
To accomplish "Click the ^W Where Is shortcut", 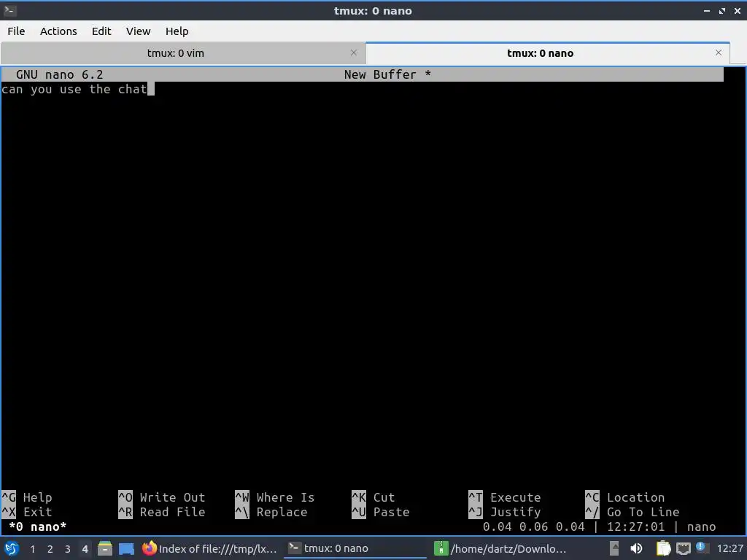I will pyautogui.click(x=275, y=497).
